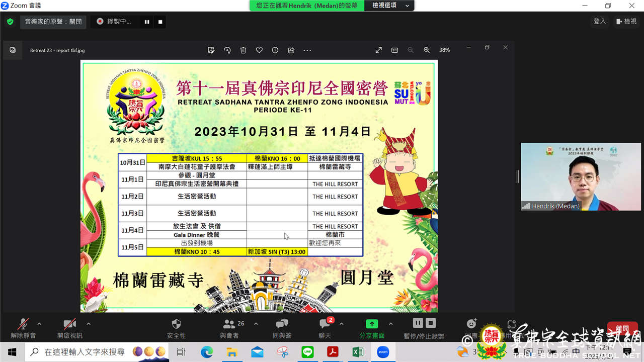Pause the recording in the top bar

click(147, 22)
